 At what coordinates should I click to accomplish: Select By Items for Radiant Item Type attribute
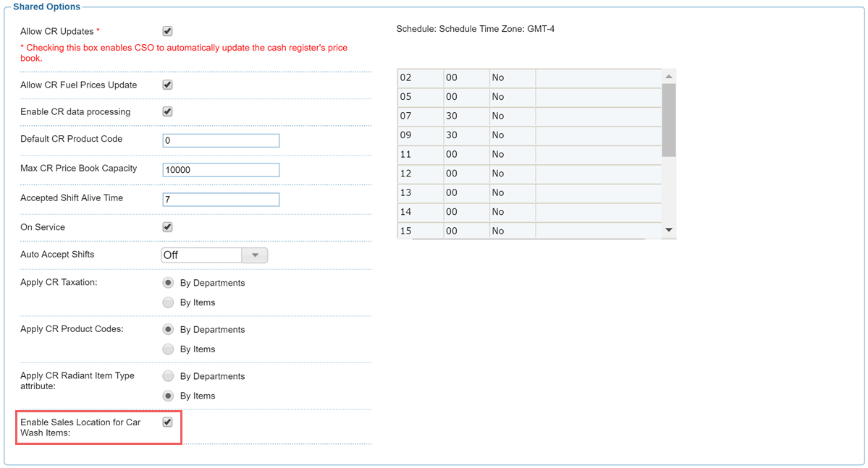pos(168,396)
